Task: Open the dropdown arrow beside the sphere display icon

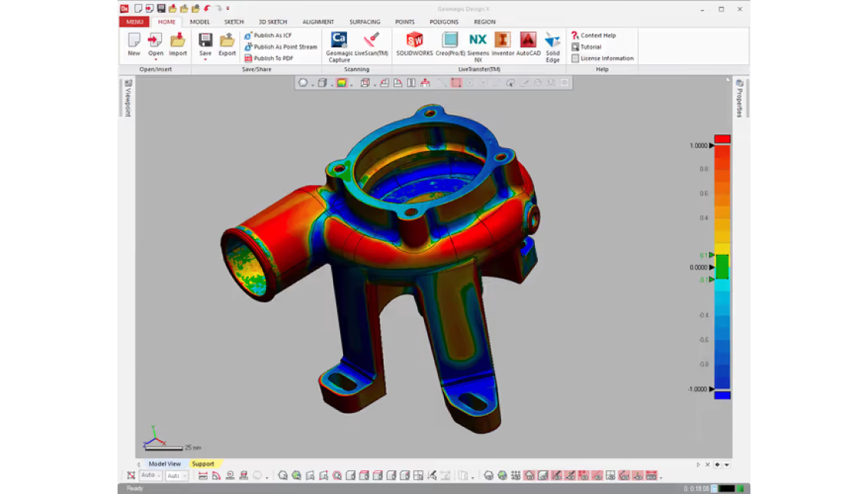Action: coord(313,84)
